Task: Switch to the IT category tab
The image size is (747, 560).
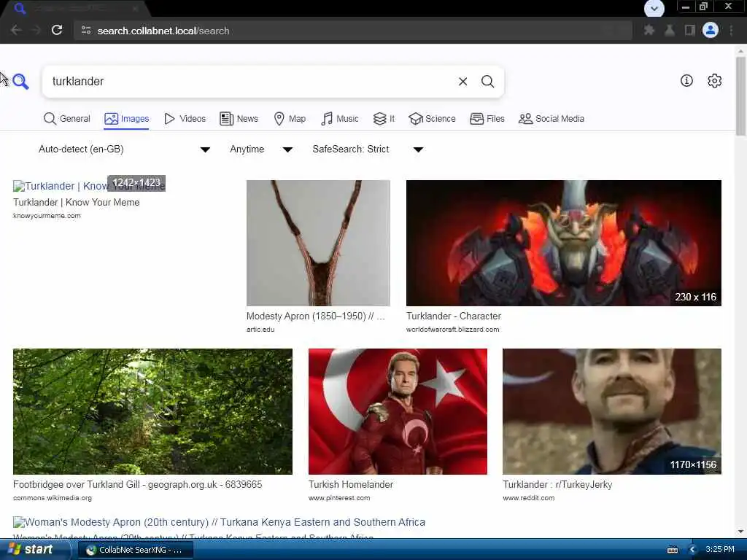Action: pos(384,119)
